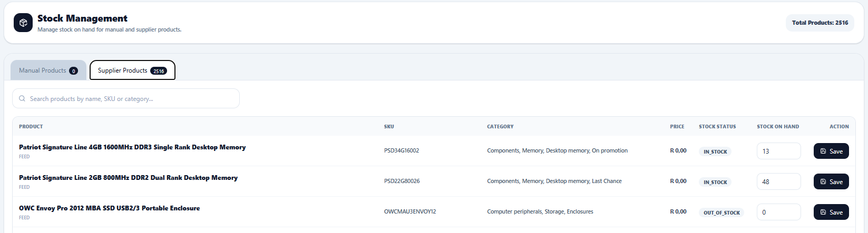This screenshot has width=868, height=233.
Task: Click IN_STOCK badge in PSD22G80026 row
Action: (715, 182)
